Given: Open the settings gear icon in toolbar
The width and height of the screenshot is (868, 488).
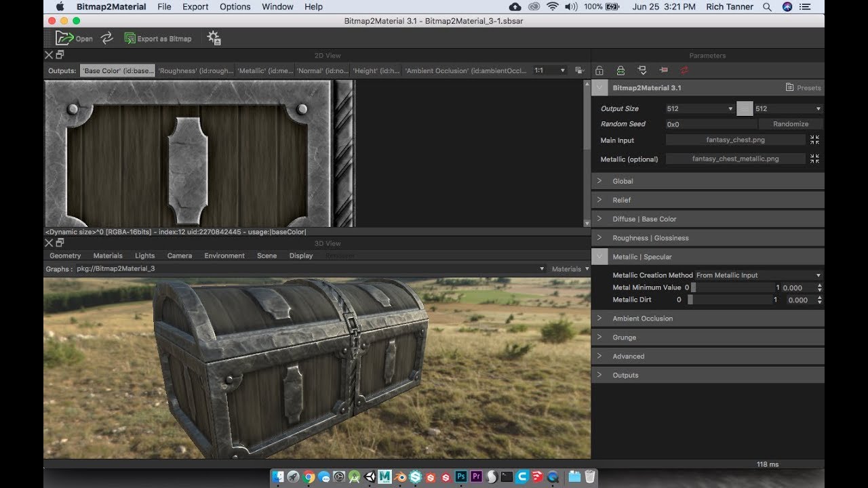Looking at the screenshot, I should [x=214, y=39].
